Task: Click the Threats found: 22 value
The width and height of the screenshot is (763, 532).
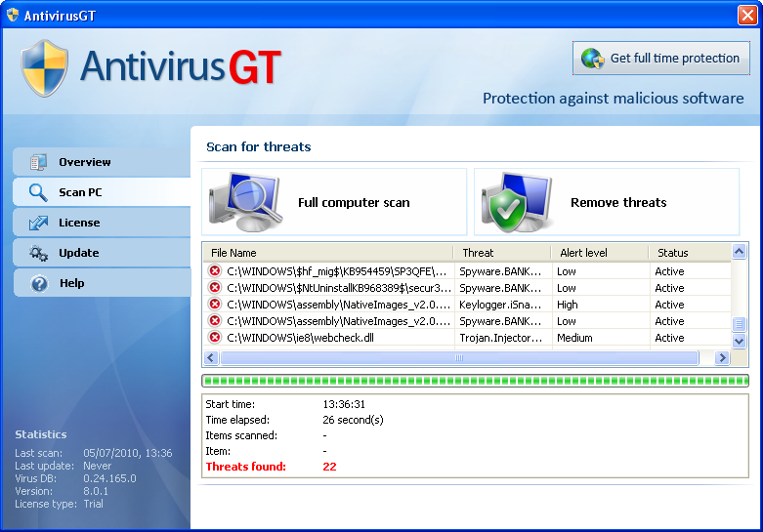Action: pos(329,467)
